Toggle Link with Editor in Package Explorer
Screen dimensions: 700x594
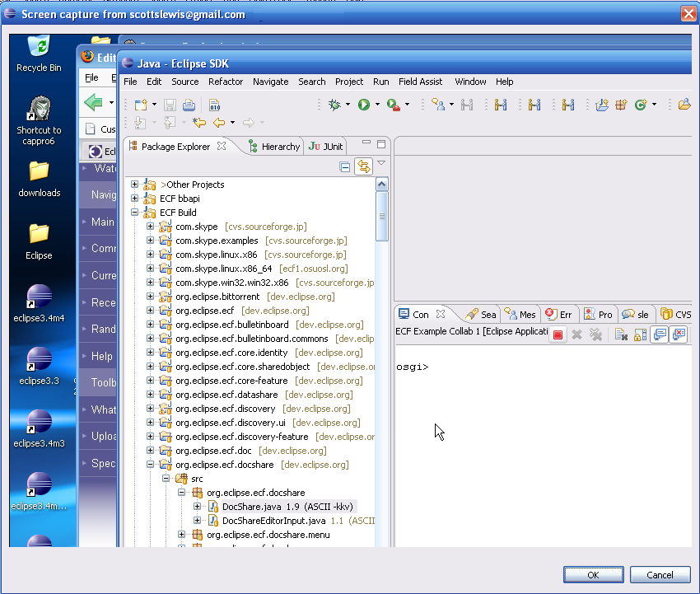pos(364,167)
